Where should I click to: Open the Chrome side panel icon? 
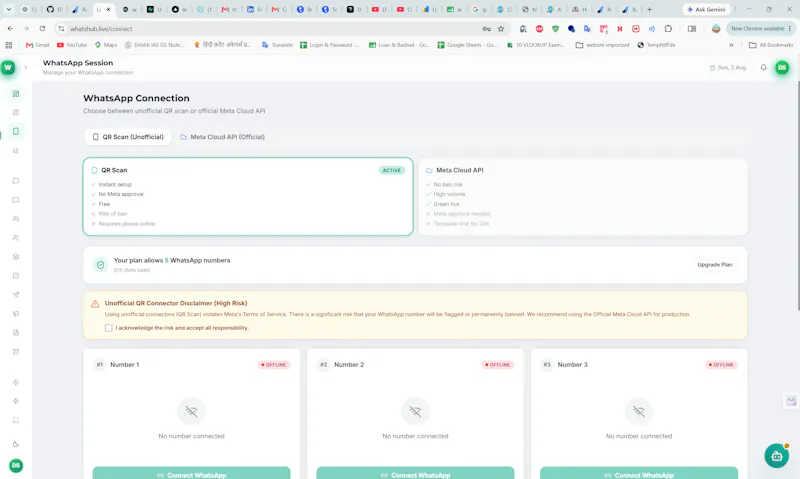click(692, 29)
